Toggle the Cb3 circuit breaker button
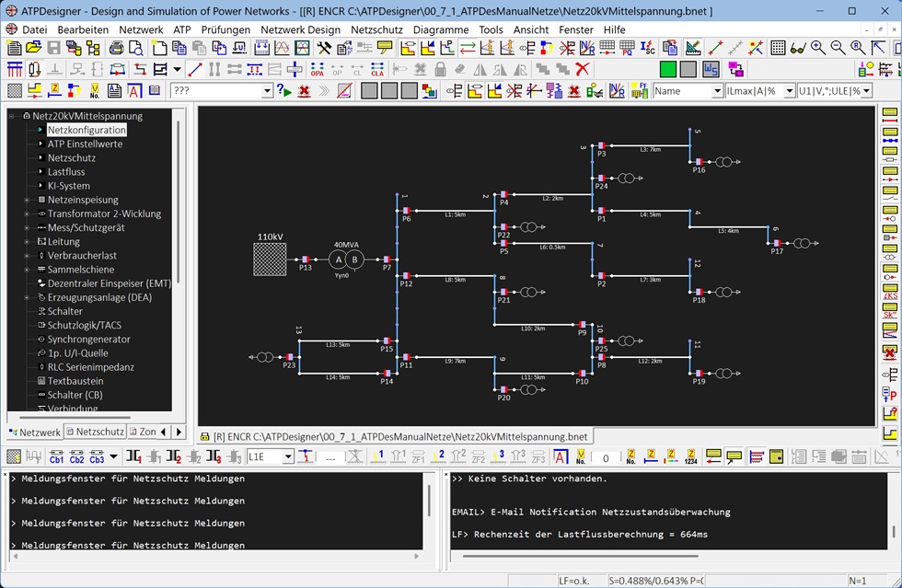This screenshot has width=902, height=588. point(97,456)
